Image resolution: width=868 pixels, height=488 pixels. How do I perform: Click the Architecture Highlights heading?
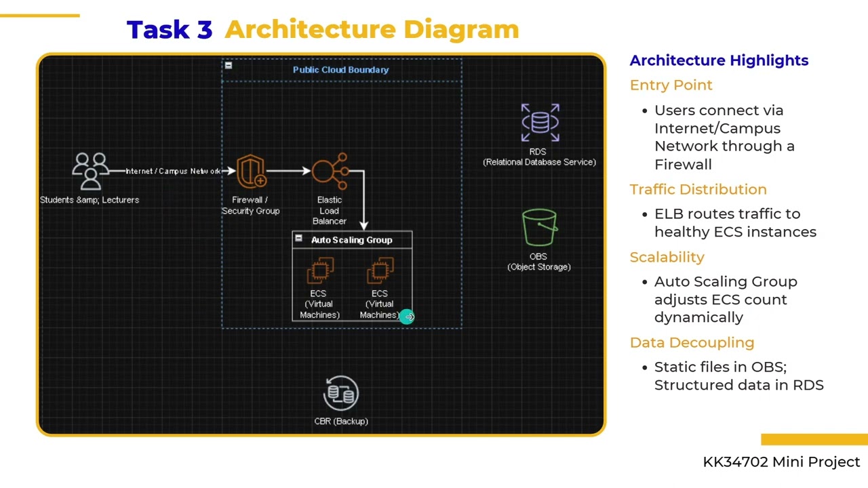point(719,60)
